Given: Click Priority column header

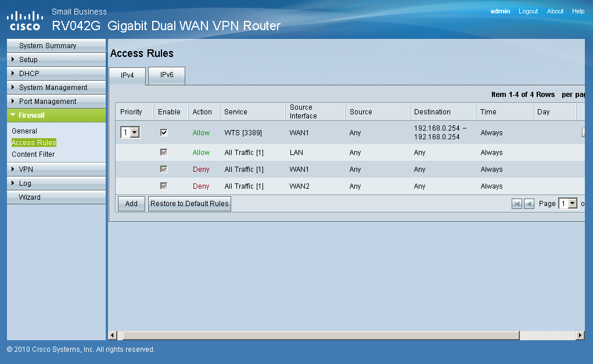Looking at the screenshot, I should coord(134,111).
